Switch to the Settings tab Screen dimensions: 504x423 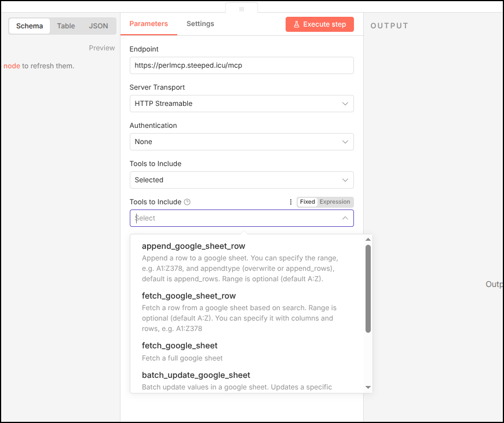point(200,24)
